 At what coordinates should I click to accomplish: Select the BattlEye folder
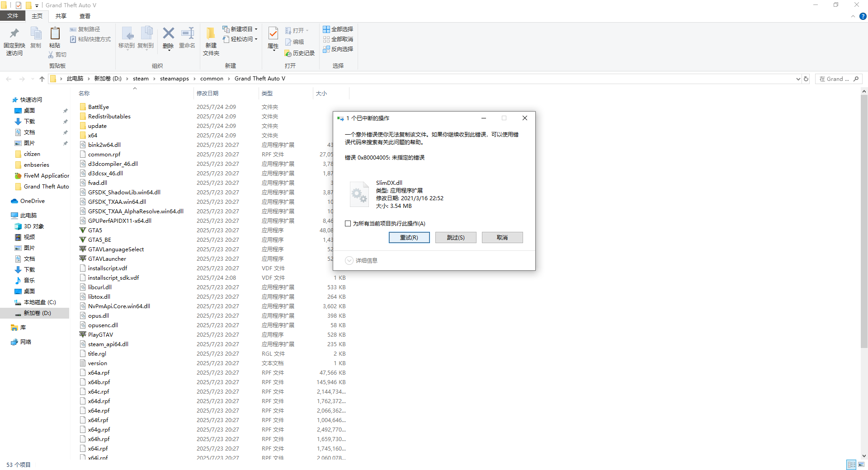click(98, 107)
